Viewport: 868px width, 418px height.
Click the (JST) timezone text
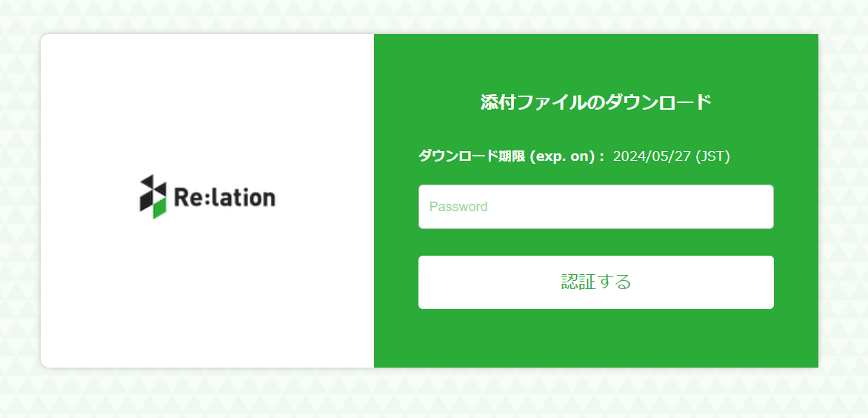(x=712, y=156)
